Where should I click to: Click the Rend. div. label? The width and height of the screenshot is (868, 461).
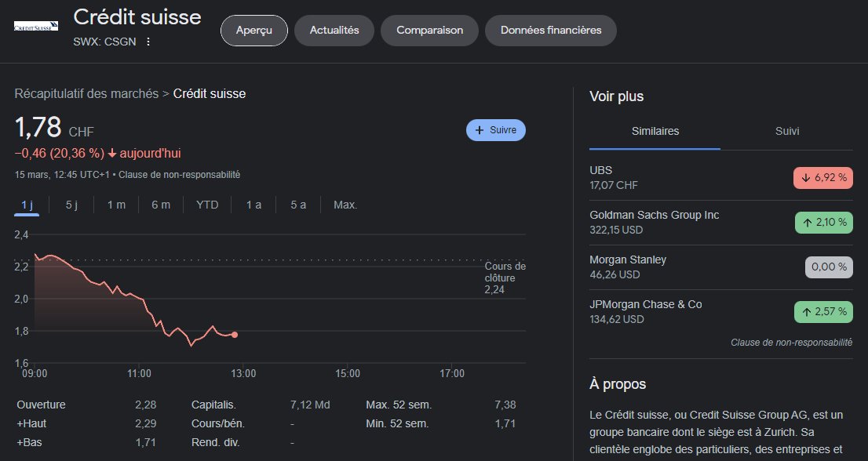click(x=215, y=442)
